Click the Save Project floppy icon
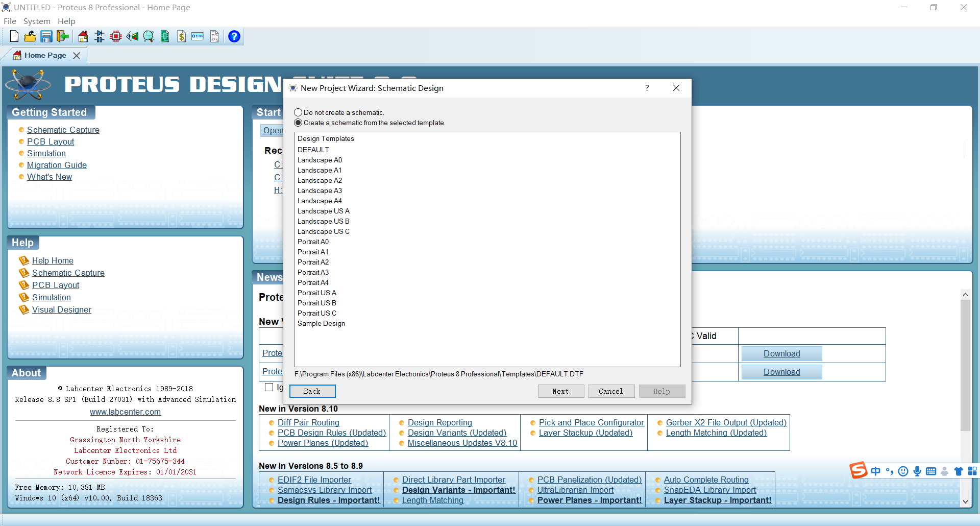 click(x=46, y=36)
